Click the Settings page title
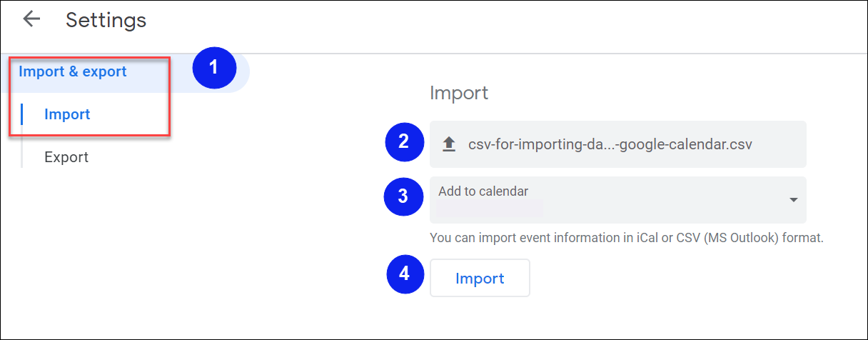868x340 pixels. (106, 20)
